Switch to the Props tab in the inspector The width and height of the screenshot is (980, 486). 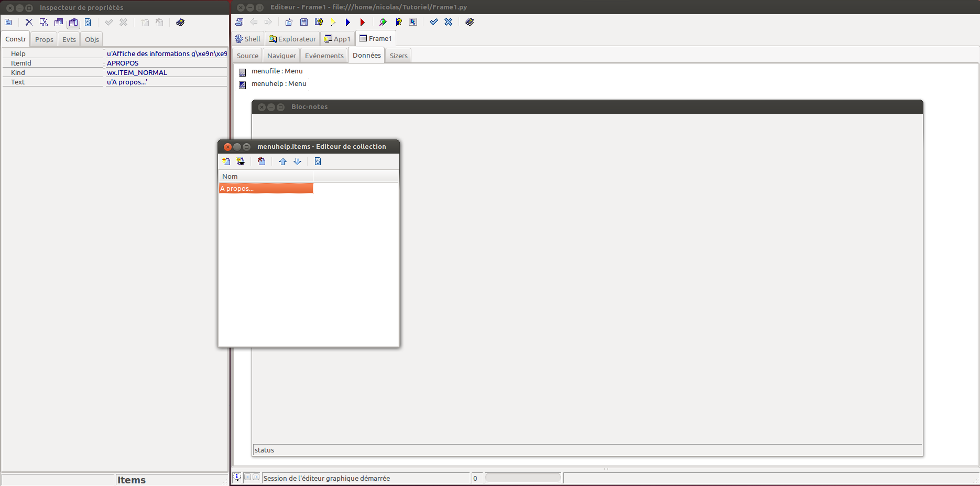coord(43,39)
